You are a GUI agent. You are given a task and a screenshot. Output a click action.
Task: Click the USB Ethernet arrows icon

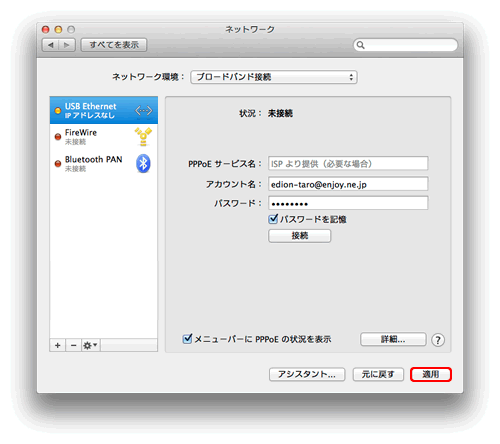coord(144,110)
